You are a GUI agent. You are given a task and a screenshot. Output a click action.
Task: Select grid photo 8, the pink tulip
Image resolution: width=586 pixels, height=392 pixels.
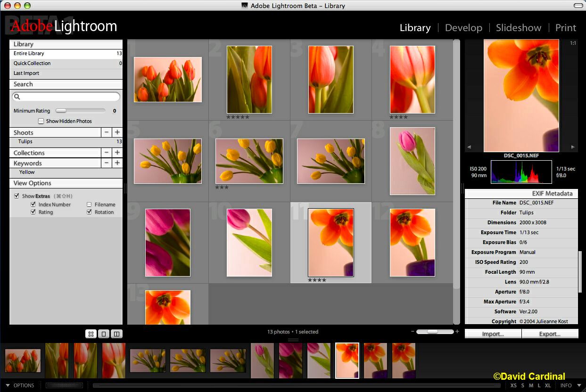pos(413,161)
